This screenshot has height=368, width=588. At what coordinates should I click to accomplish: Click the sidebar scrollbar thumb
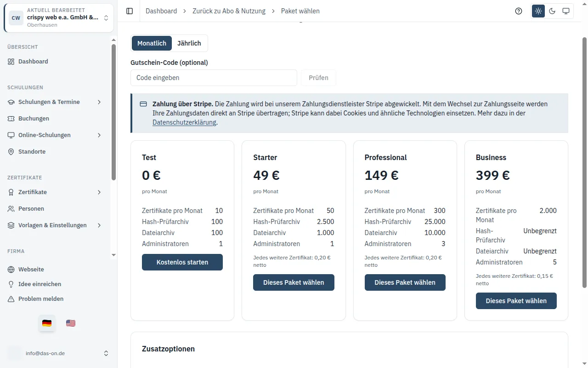pos(113,112)
